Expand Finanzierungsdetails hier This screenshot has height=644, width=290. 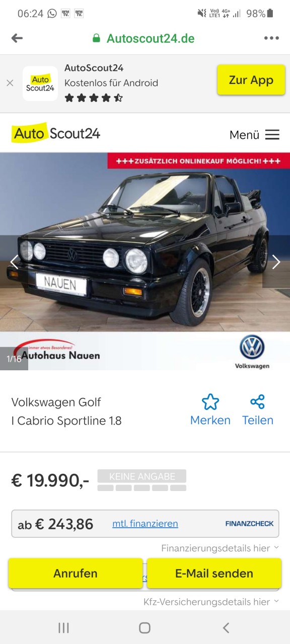coord(220,548)
